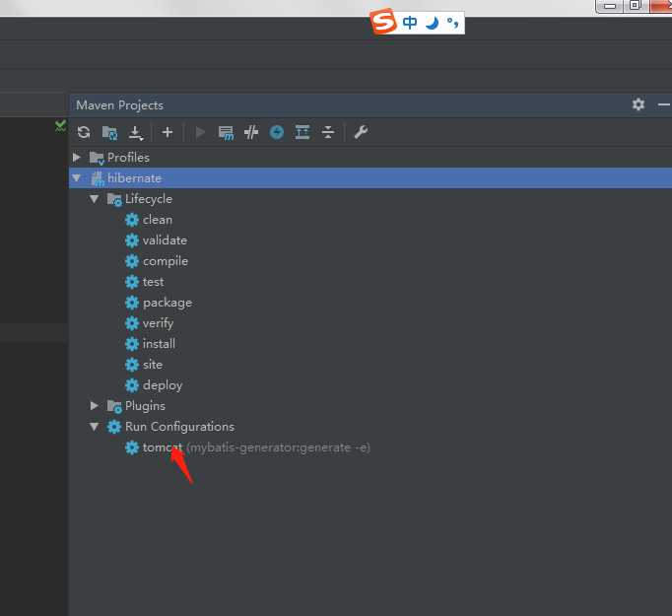Screen dimensions: 672x616
Task: Select the hibernate project row
Action: [x=370, y=177]
